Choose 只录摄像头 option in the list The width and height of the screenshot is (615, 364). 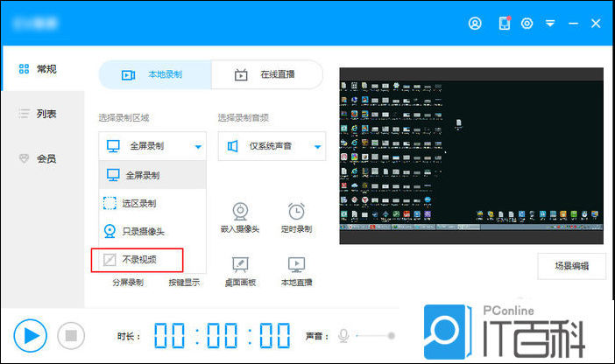click(x=152, y=231)
